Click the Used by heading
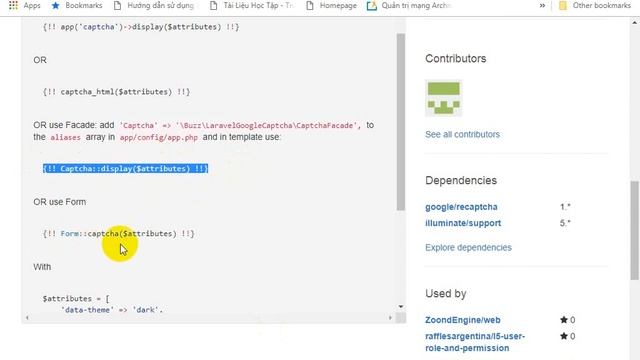 [446, 293]
